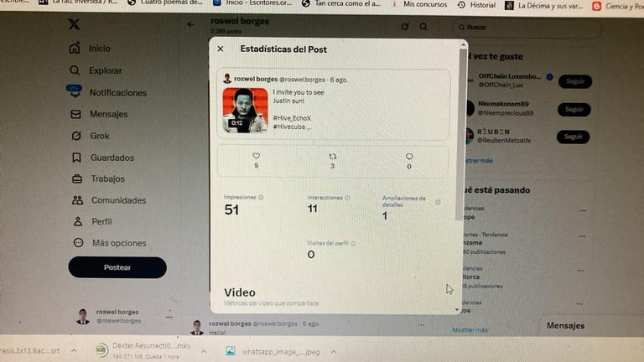The height and width of the screenshot is (362, 644).
Task: Follow OffChain Luxembourg with Seguir button
Action: click(575, 81)
